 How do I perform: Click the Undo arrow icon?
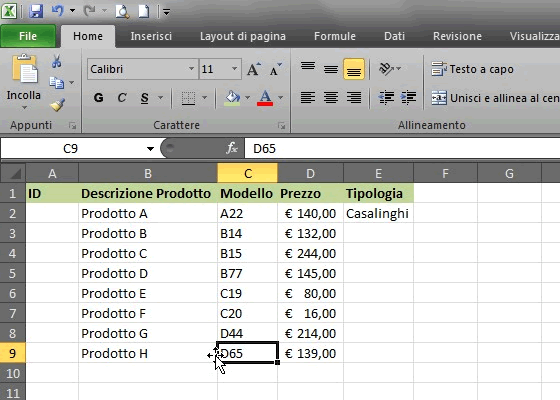[x=58, y=11]
